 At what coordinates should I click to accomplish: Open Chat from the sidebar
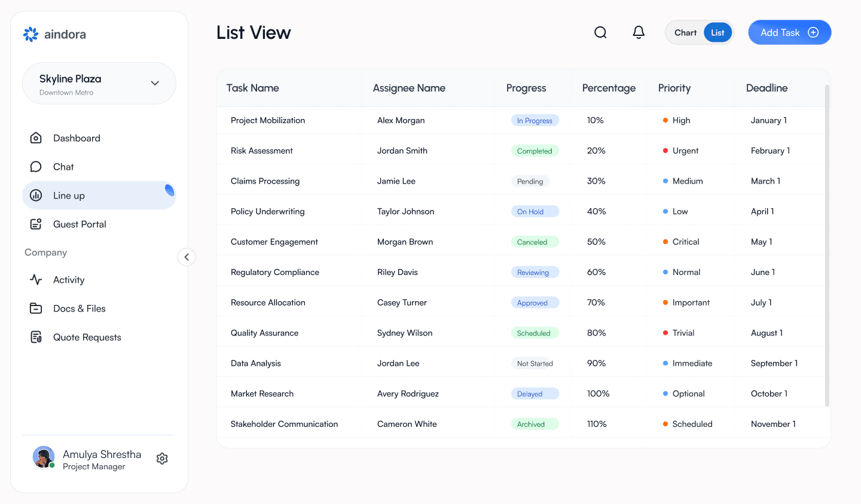tap(99, 167)
